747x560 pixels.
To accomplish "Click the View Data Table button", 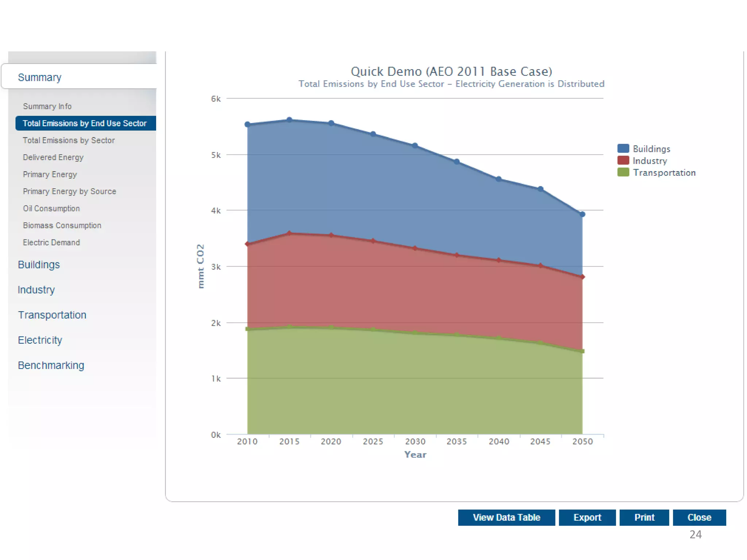I will coord(506,517).
